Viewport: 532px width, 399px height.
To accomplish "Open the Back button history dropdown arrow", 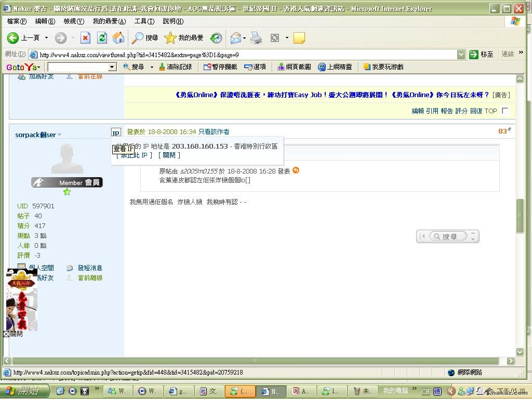I will pyautogui.click(x=46, y=37).
